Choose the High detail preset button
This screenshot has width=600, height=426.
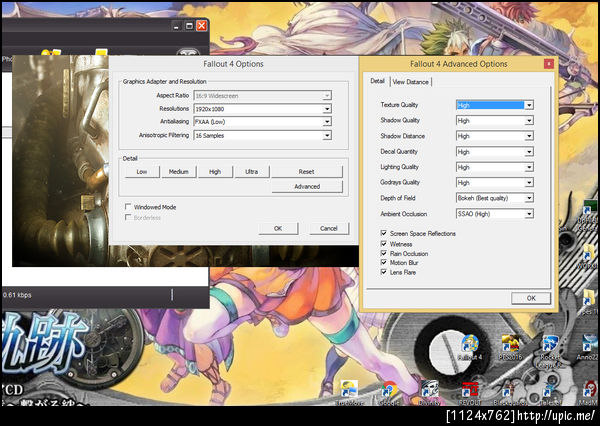[215, 172]
